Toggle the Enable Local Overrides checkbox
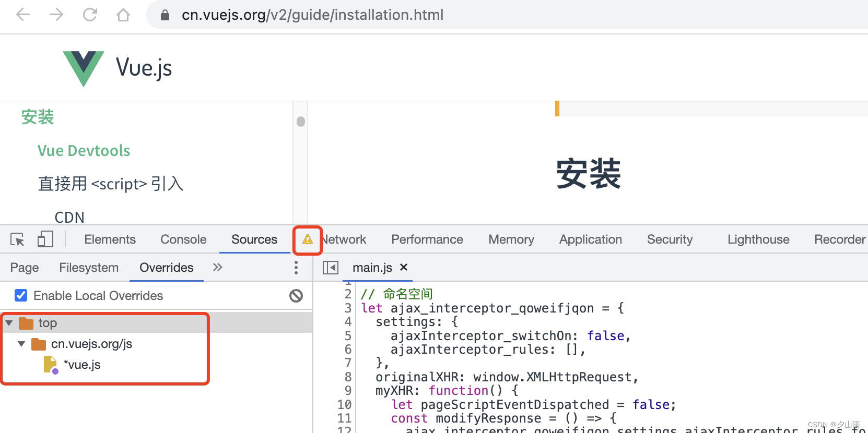Viewport: 868px width, 433px height. tap(21, 295)
